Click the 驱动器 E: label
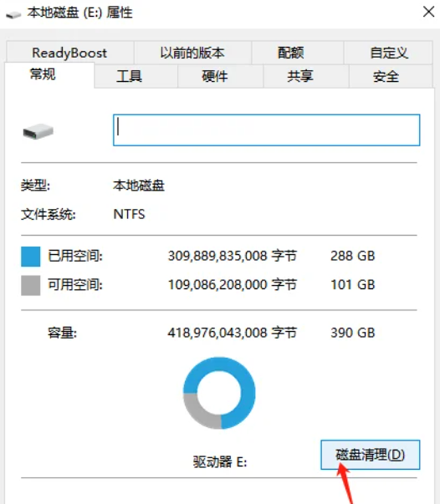Viewport: 440px width, 504px height. (x=220, y=462)
